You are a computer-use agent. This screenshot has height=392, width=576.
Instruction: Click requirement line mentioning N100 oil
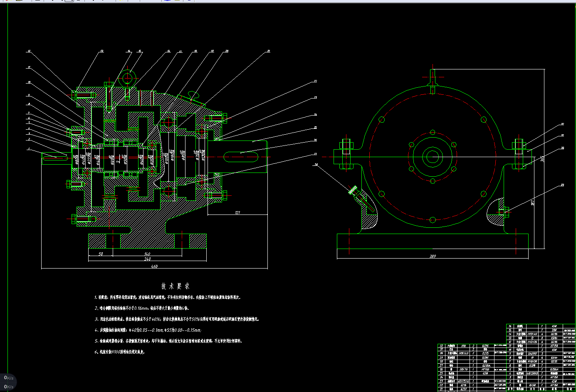(120, 352)
